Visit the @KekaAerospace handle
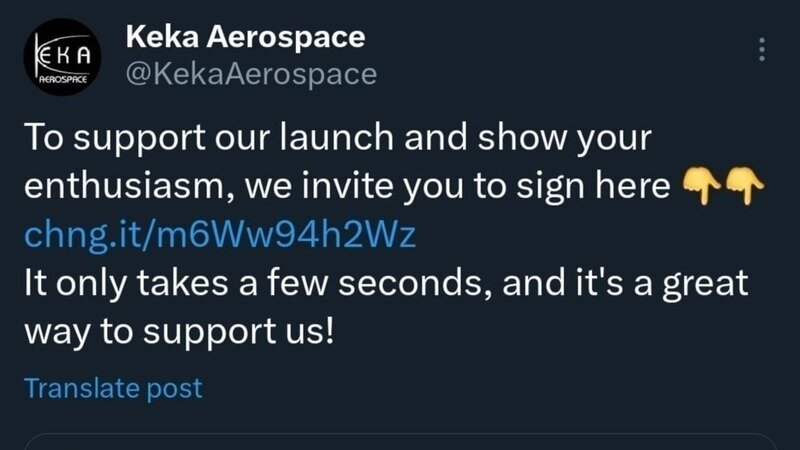The height and width of the screenshot is (450, 800). coord(252,74)
